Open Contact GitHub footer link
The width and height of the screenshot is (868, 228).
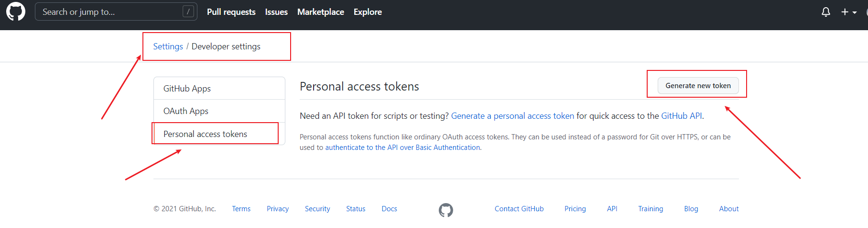pos(519,209)
